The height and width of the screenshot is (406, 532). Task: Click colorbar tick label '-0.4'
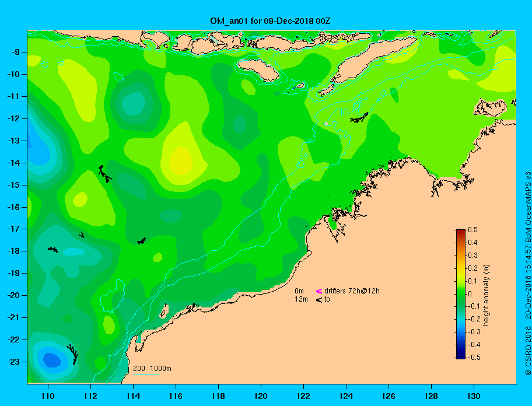pos(474,345)
